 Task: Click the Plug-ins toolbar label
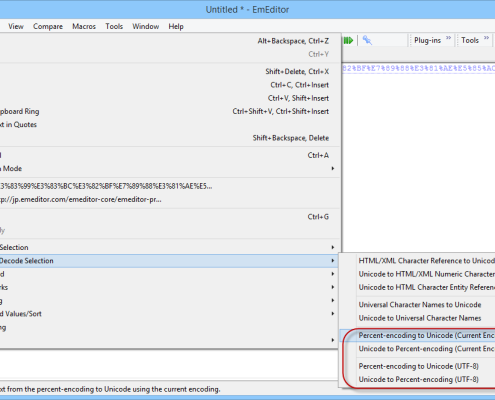coord(427,40)
